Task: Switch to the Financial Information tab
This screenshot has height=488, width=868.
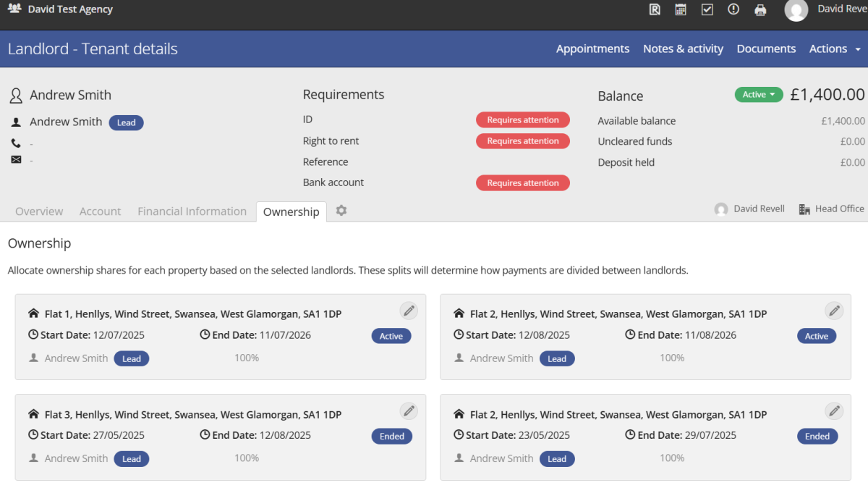Action: 192,211
